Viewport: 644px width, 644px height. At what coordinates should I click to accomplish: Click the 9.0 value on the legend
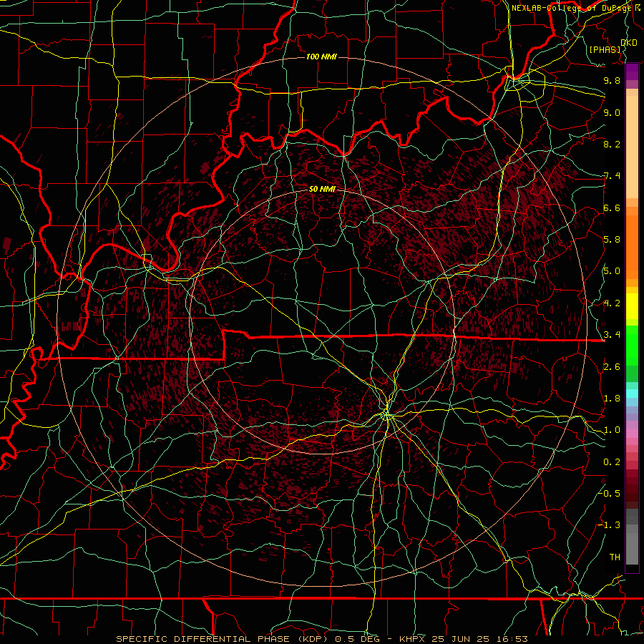(x=612, y=112)
